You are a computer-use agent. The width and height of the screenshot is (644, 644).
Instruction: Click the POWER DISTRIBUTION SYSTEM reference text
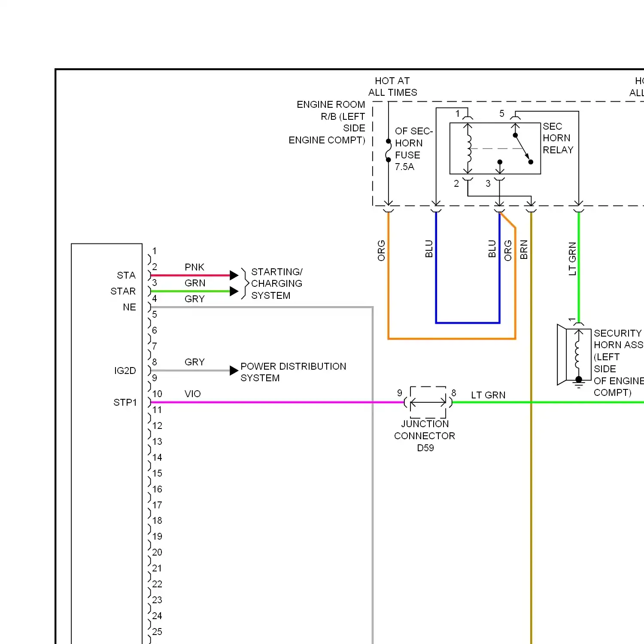tap(293, 372)
